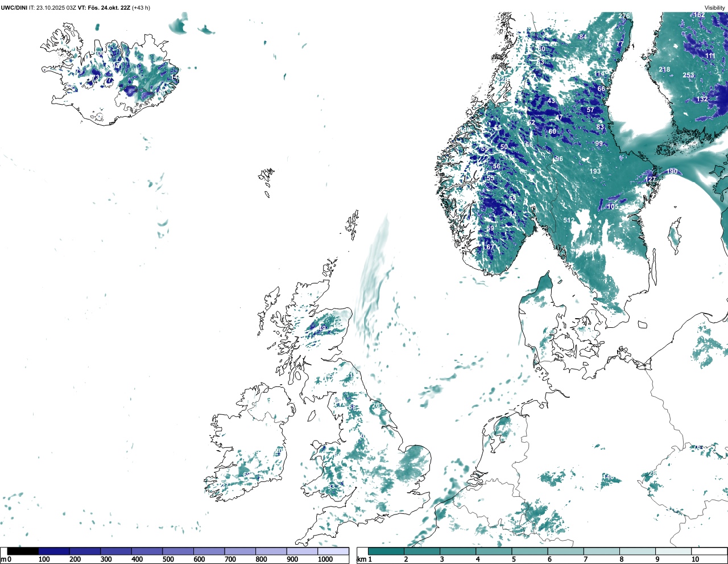Click the '218' visibility value on the map
The image size is (728, 564).
coord(664,69)
